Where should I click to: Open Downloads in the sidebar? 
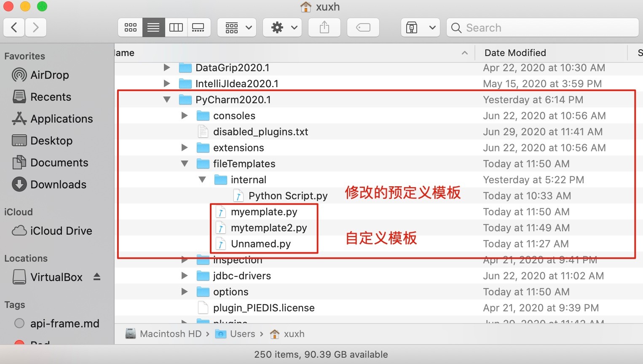coord(49,185)
